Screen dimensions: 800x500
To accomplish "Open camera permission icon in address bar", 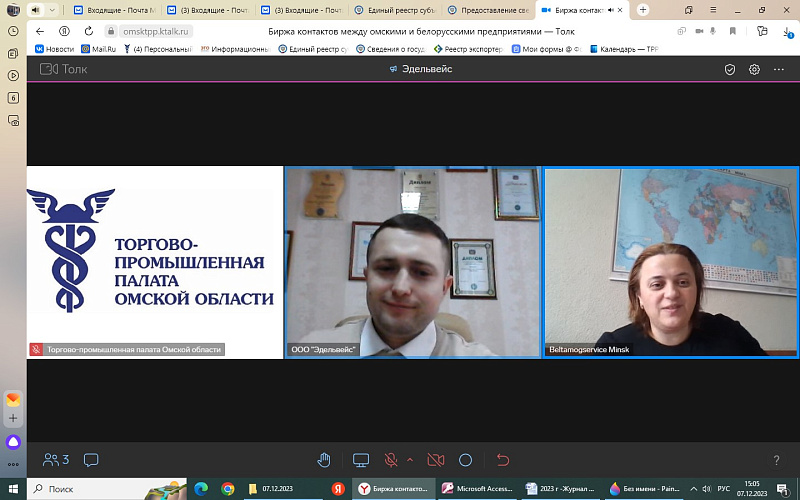I will 699,32.
